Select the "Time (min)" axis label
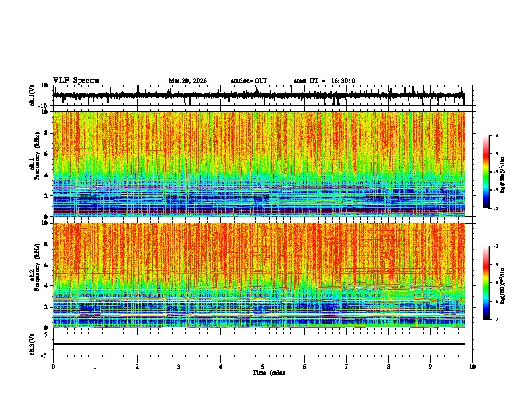This screenshot has height=411, width=532. point(269,373)
